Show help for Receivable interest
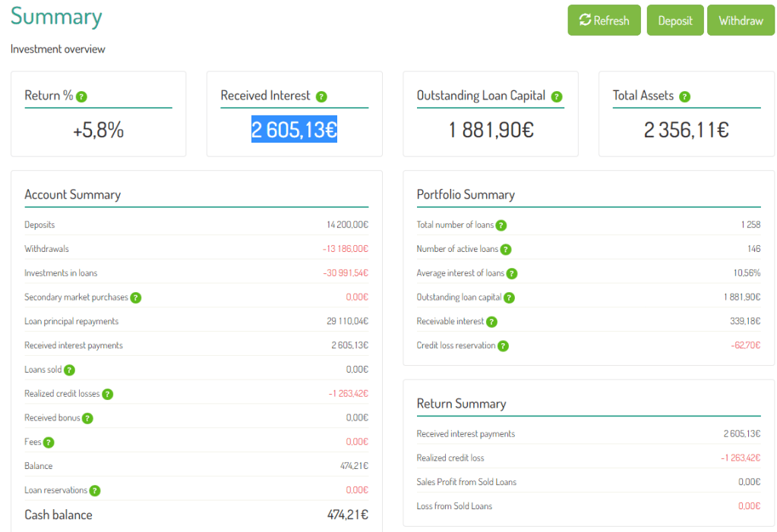 pyautogui.click(x=491, y=322)
